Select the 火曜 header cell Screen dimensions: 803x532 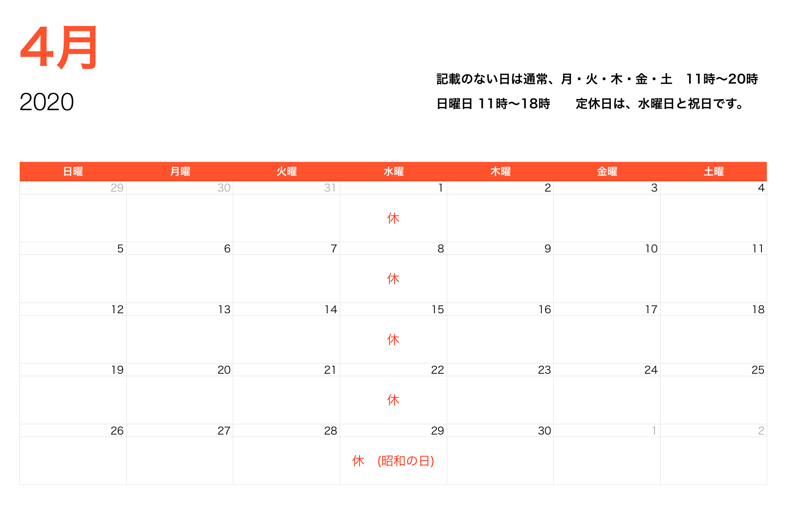coord(287,171)
